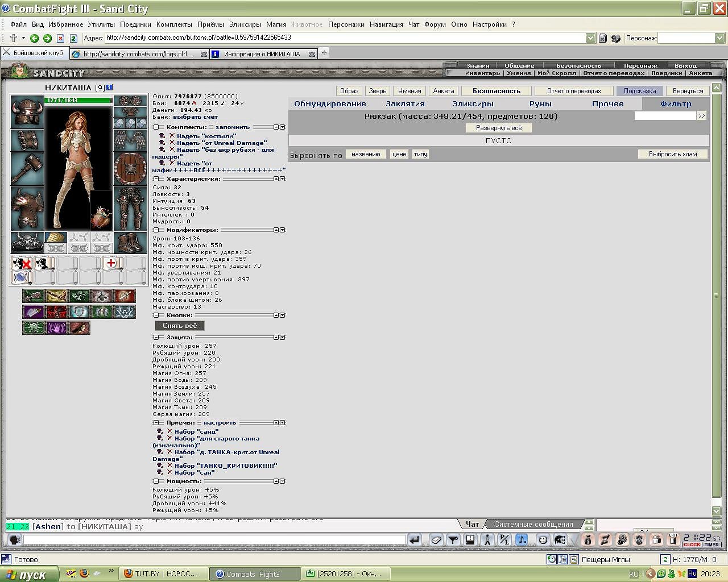This screenshot has width=728, height=582.
Task: Click the purple hand technique icon
Action: point(56,328)
